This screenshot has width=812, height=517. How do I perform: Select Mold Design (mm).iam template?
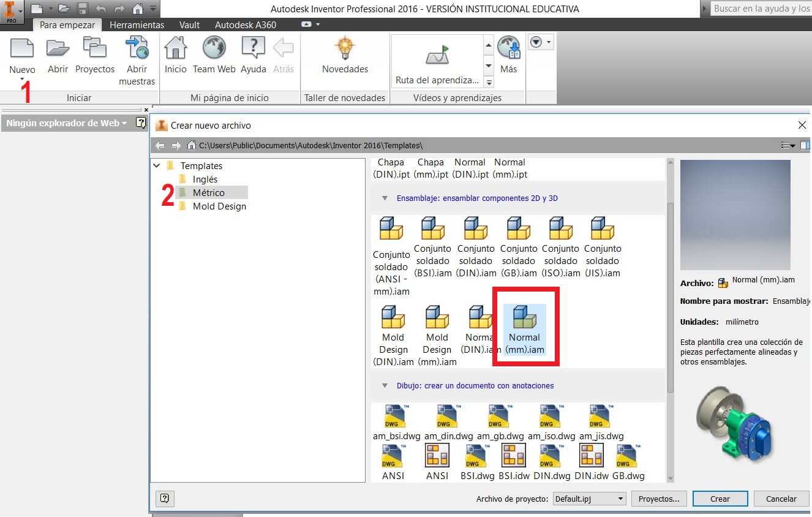click(x=437, y=336)
